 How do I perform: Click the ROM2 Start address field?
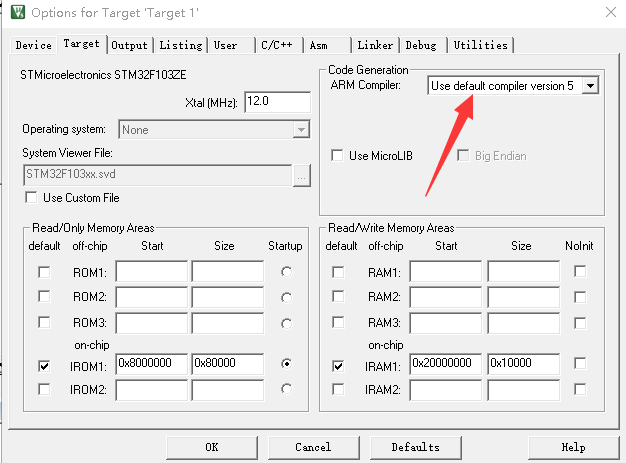(x=152, y=297)
